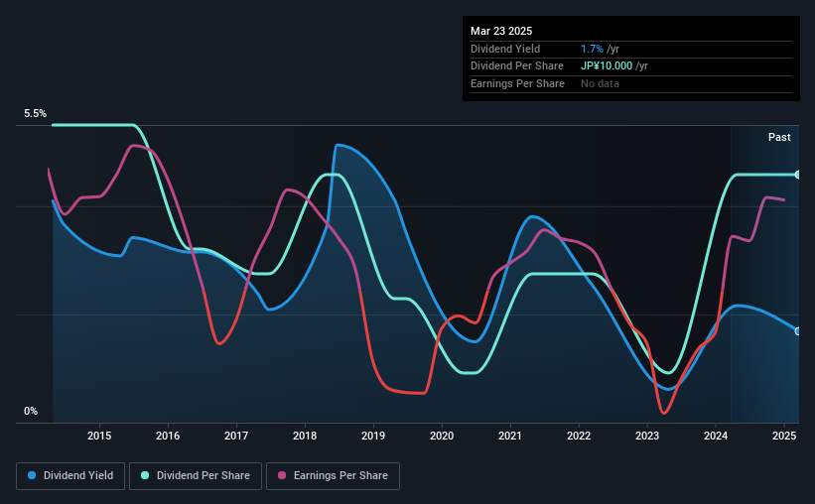Click the 2019 x-axis label
This screenshot has width=815, height=504.
coord(373,436)
